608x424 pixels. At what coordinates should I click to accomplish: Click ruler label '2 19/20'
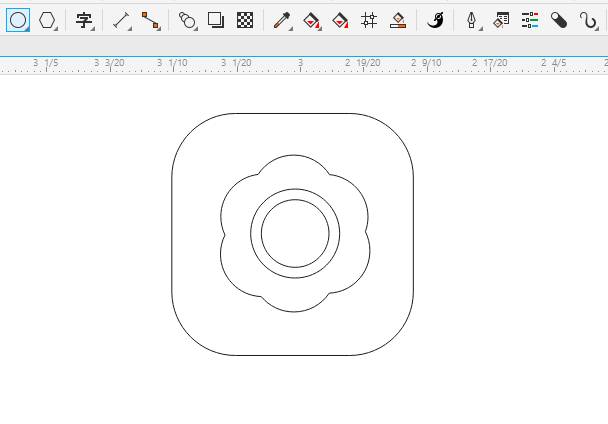[x=363, y=63]
